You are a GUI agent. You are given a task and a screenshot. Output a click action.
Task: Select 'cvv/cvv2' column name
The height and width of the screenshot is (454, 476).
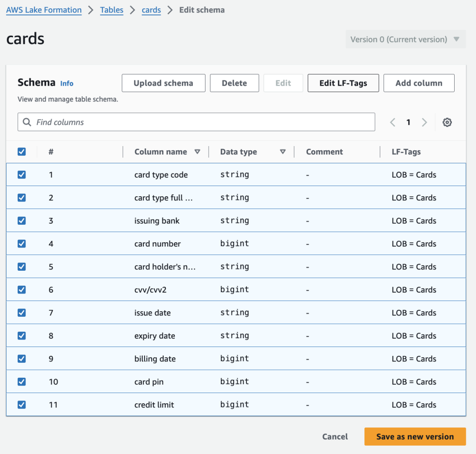(151, 290)
